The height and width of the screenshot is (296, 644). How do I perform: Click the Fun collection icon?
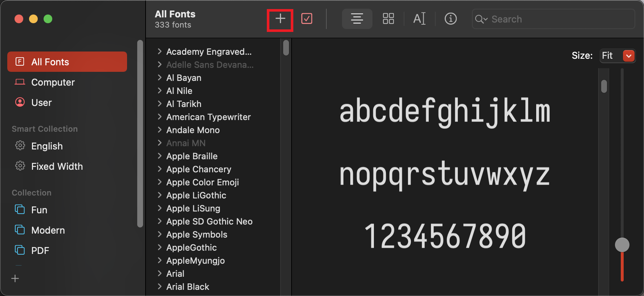20,209
